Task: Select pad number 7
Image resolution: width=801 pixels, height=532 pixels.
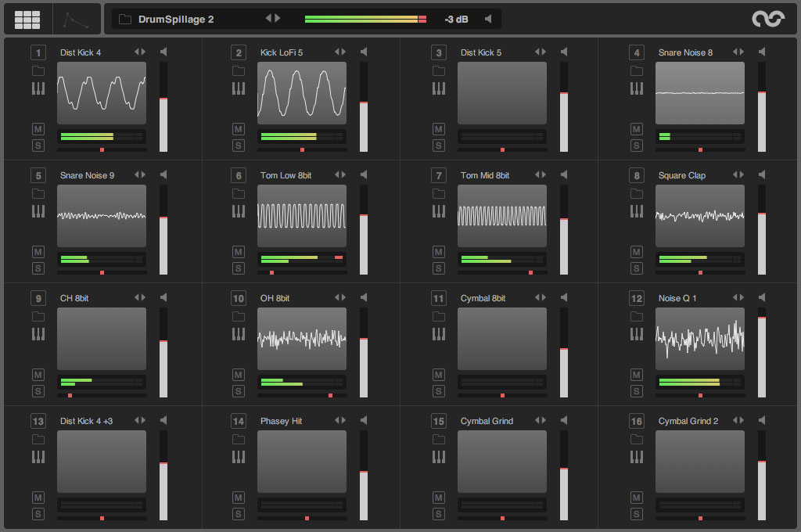Action: 439,175
